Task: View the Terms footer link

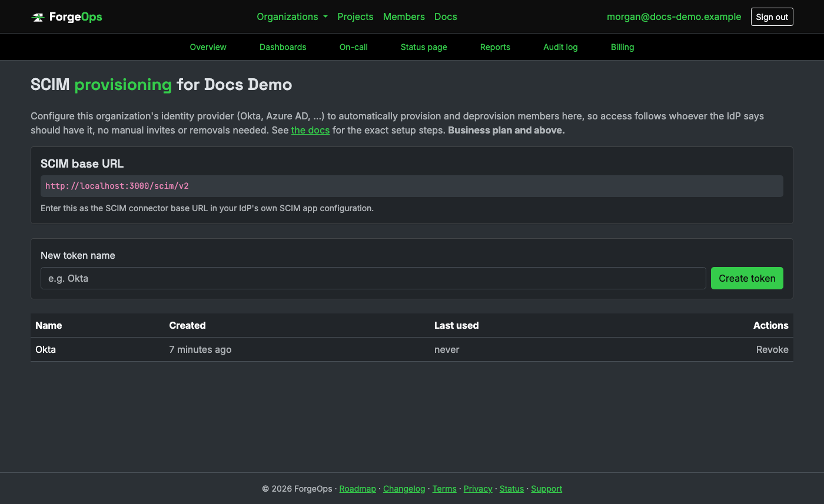Action: click(x=444, y=489)
